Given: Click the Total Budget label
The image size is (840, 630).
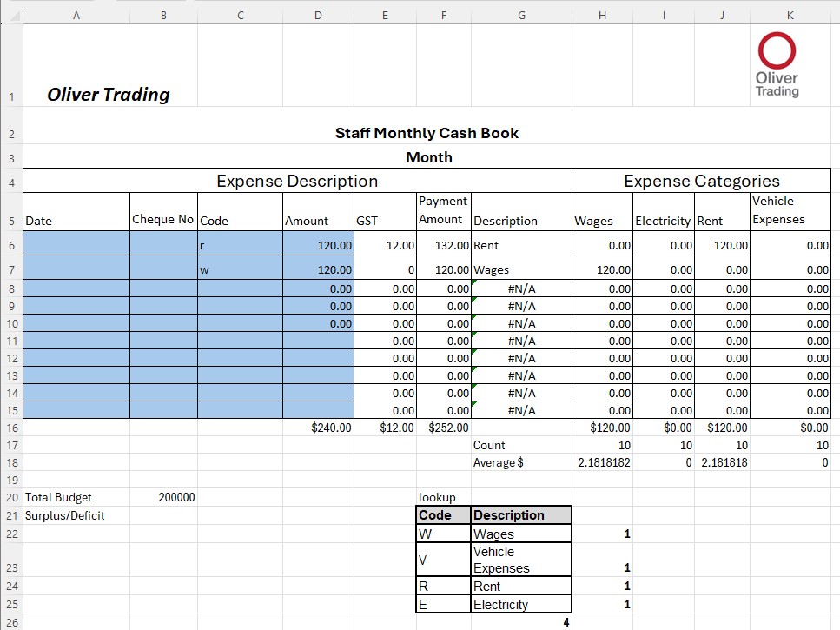Looking at the screenshot, I should [76, 498].
